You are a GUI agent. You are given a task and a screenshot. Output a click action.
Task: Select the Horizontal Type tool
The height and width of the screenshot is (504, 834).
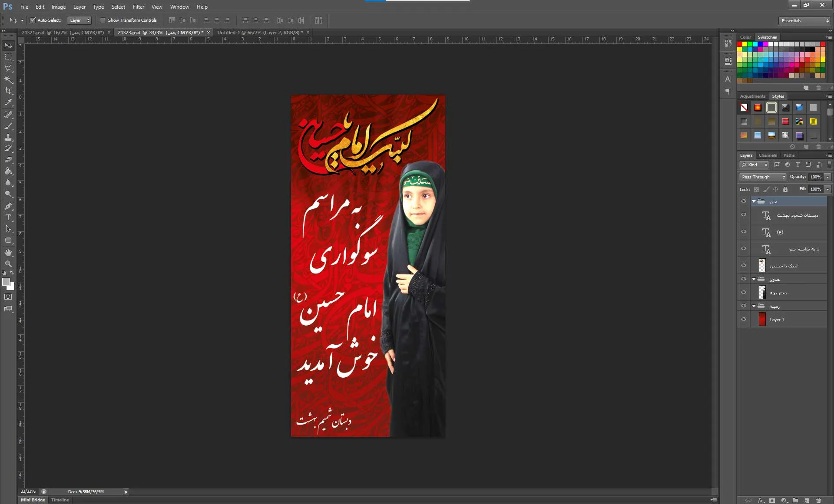click(8, 217)
